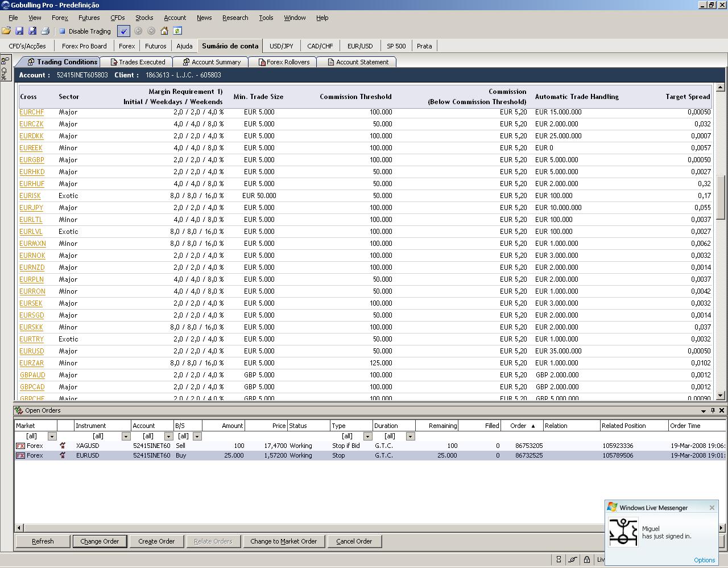728x568 pixels.
Task: Click the green refresh window toolbar icon
Action: (177, 31)
